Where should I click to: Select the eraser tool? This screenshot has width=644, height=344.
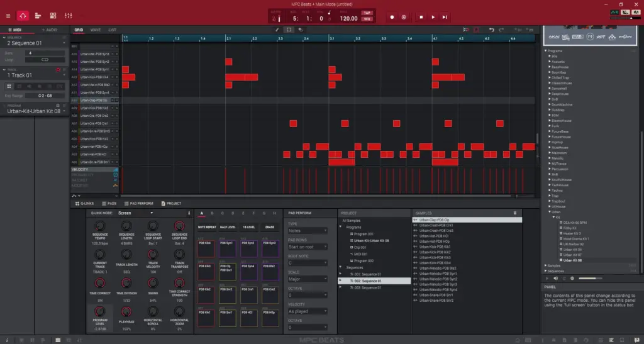tap(300, 30)
